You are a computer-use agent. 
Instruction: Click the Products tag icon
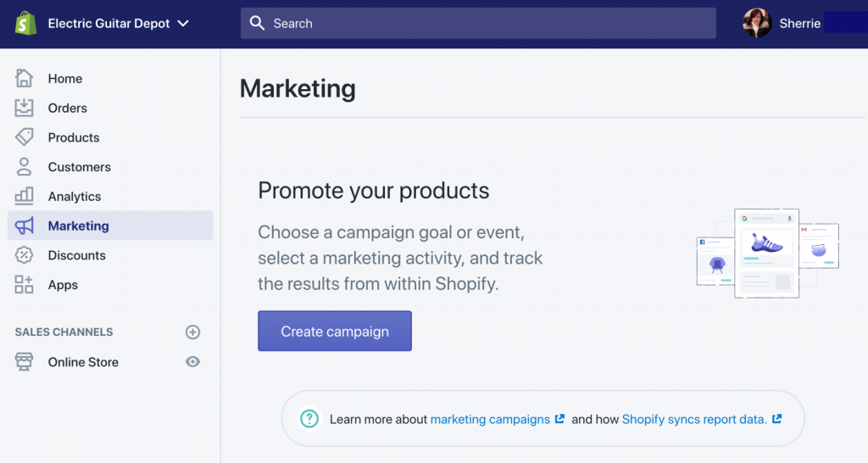pos(25,137)
